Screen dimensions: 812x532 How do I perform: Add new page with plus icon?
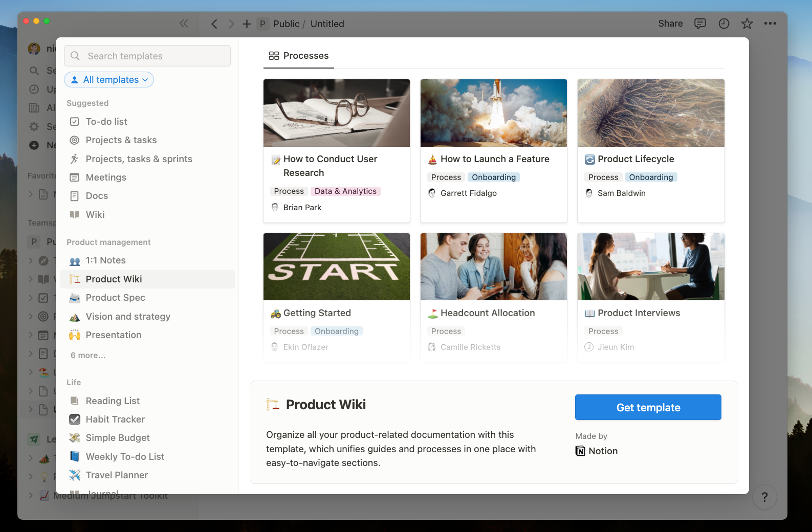coord(247,24)
